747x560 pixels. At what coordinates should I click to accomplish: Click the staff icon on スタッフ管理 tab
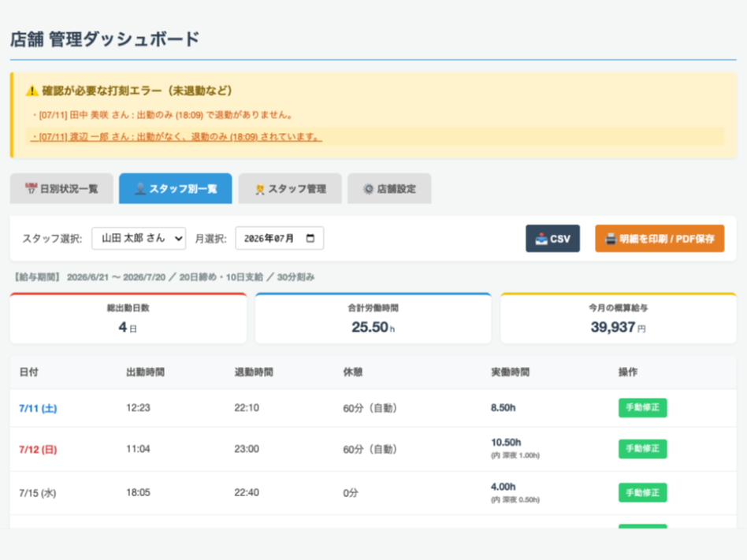point(260,189)
